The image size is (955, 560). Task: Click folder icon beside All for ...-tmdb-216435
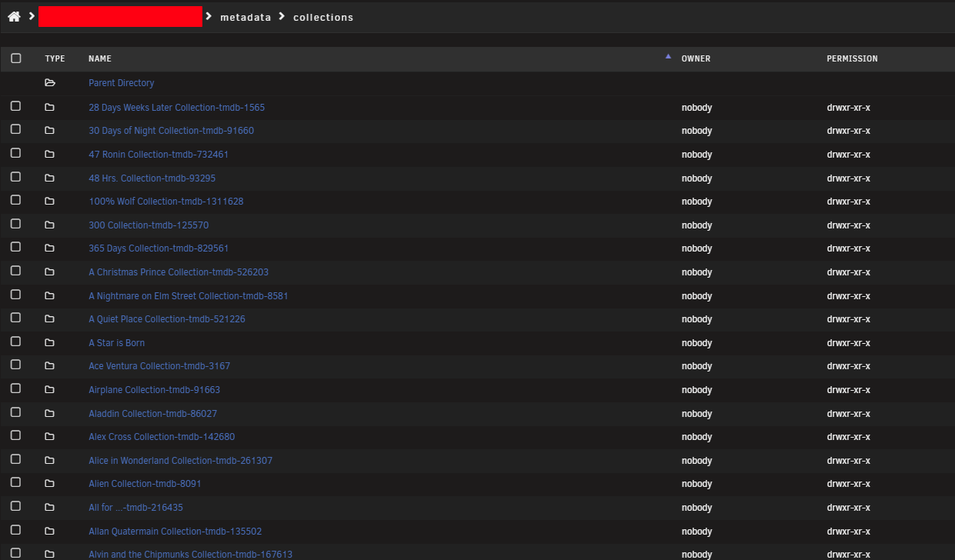pos(50,507)
